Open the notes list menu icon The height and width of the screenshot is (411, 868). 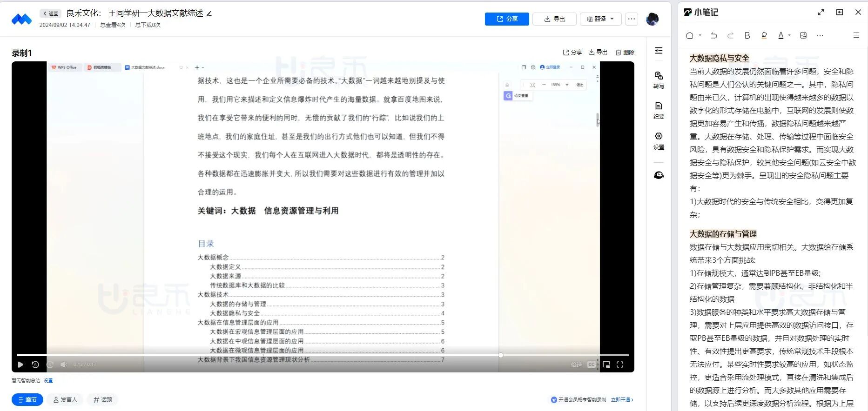click(856, 35)
